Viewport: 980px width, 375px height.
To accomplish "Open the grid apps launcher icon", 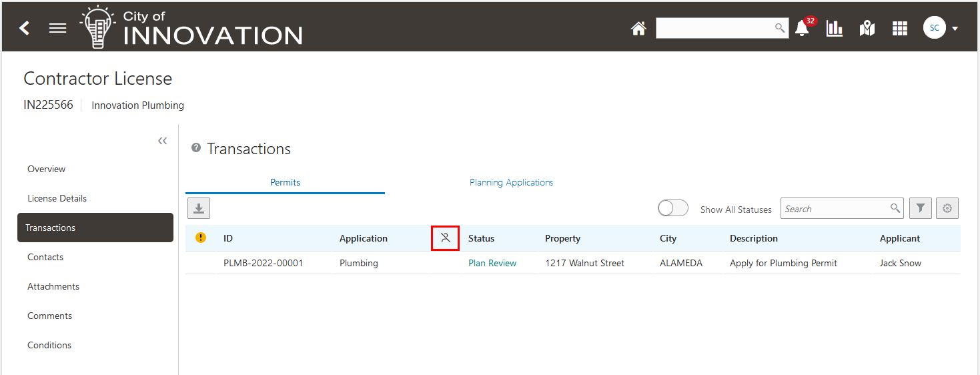I will pos(900,28).
